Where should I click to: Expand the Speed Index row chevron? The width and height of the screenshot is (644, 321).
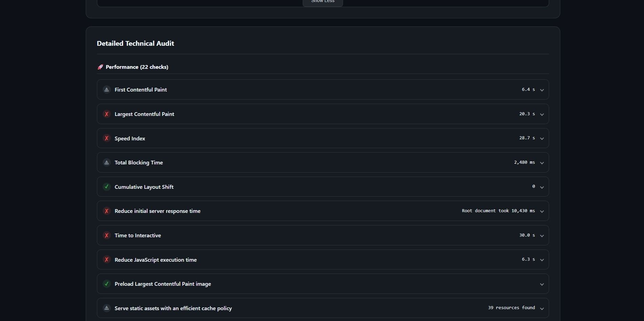point(542,139)
